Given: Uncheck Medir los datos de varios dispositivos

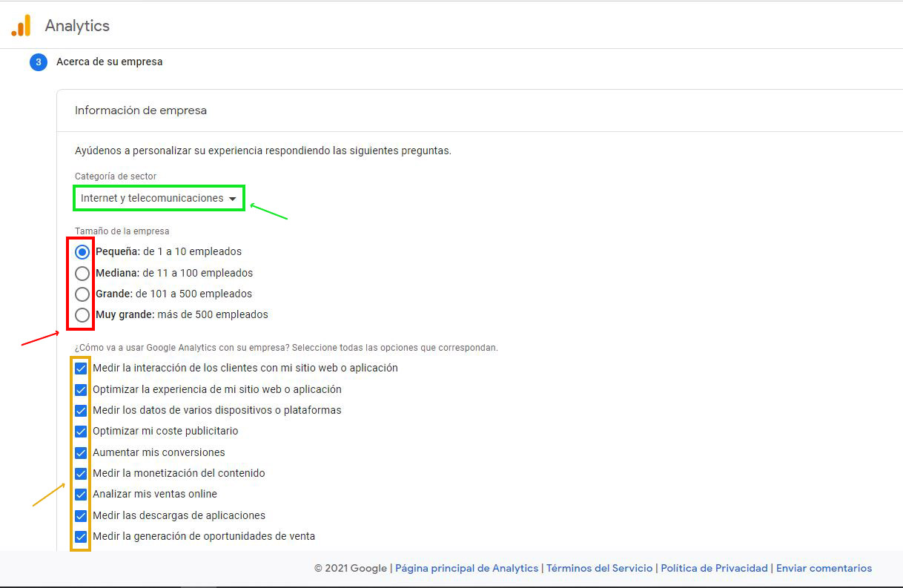Looking at the screenshot, I should coord(81,410).
